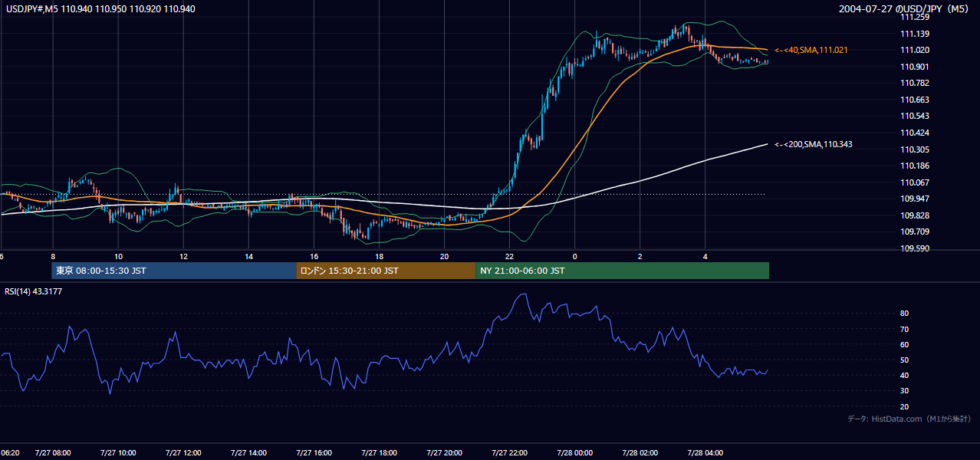Click hour tick 12 below the price chart
The width and height of the screenshot is (980, 460).
[x=183, y=256]
